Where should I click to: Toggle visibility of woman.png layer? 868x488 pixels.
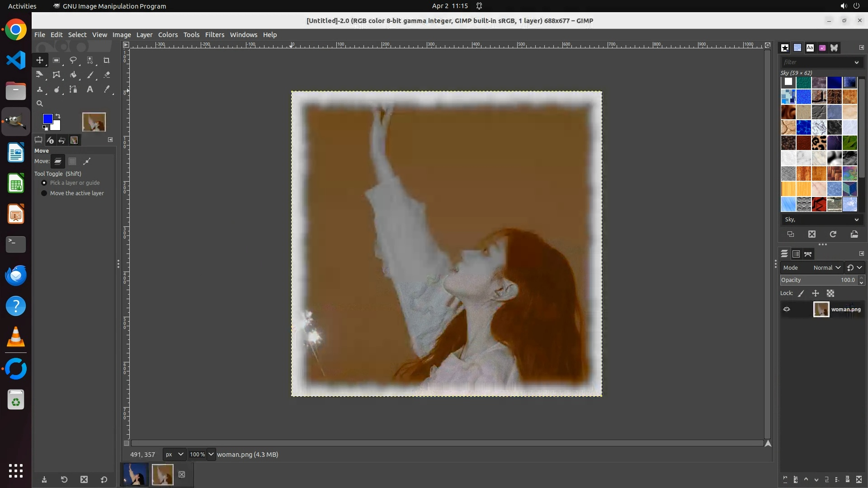tap(787, 310)
